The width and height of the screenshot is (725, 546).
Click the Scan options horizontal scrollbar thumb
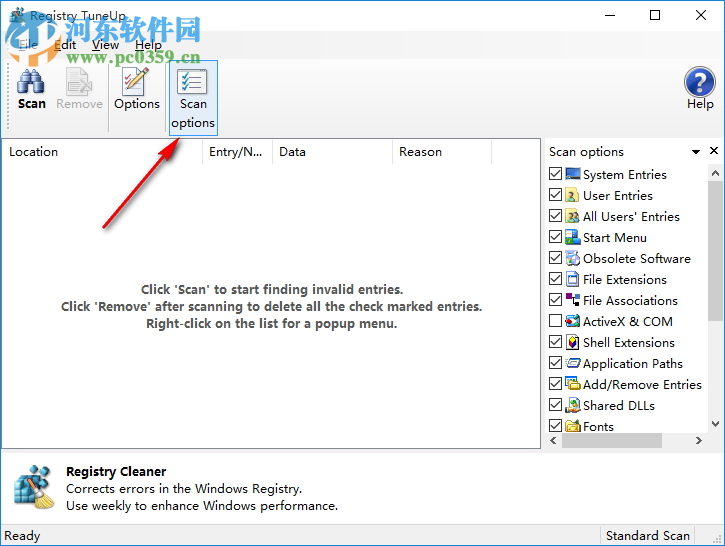click(x=612, y=441)
